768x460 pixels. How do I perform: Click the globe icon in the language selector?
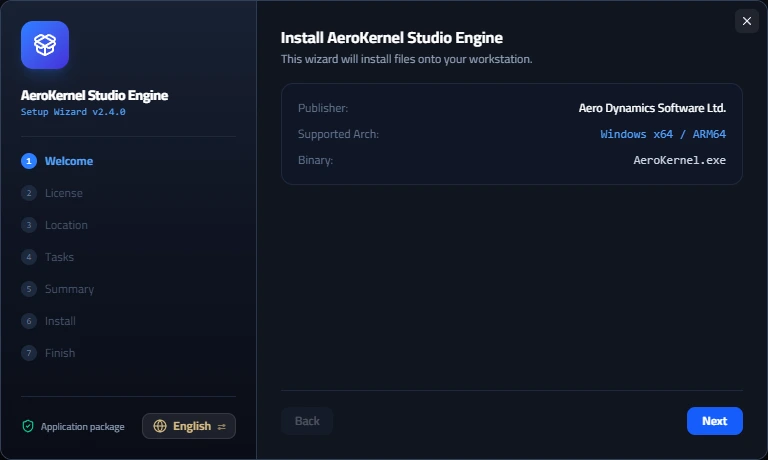[160, 426]
